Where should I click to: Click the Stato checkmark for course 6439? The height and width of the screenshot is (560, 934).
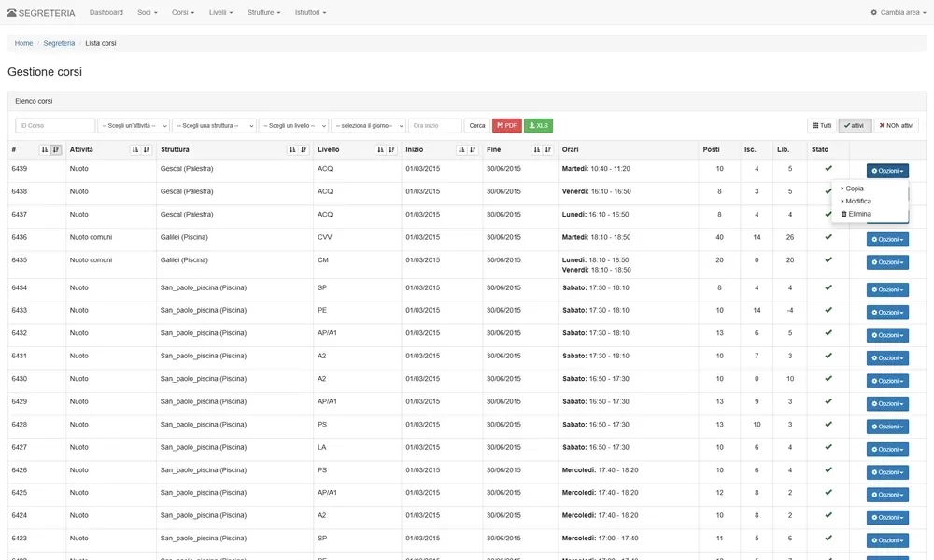tap(828, 168)
